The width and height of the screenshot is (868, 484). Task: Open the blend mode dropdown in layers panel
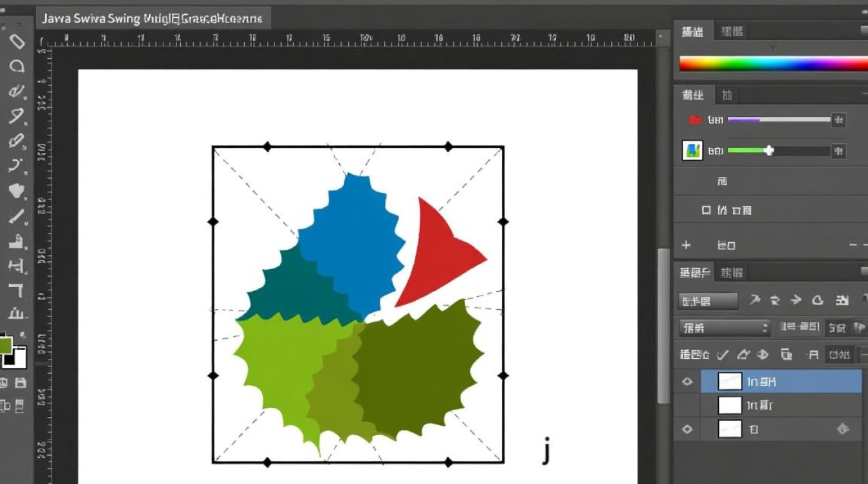tap(725, 328)
